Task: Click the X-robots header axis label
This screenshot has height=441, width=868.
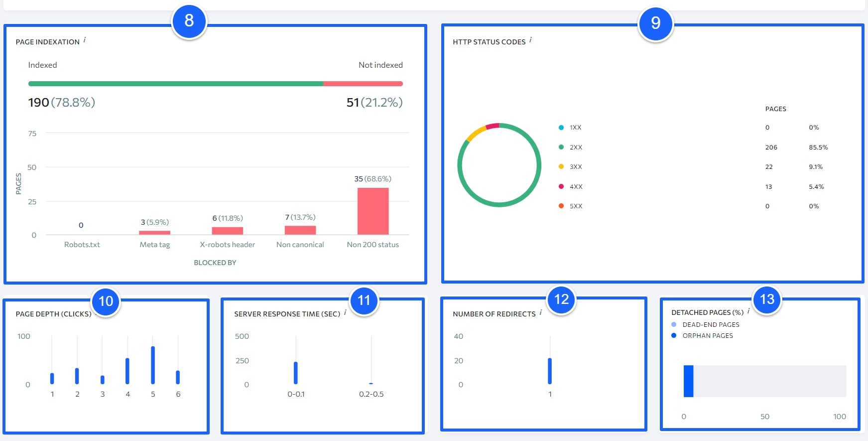Action: click(x=228, y=245)
